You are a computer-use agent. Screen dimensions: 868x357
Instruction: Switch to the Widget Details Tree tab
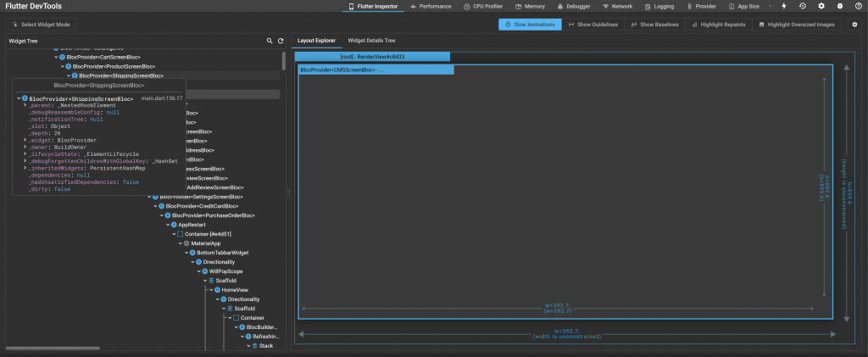[x=371, y=41]
